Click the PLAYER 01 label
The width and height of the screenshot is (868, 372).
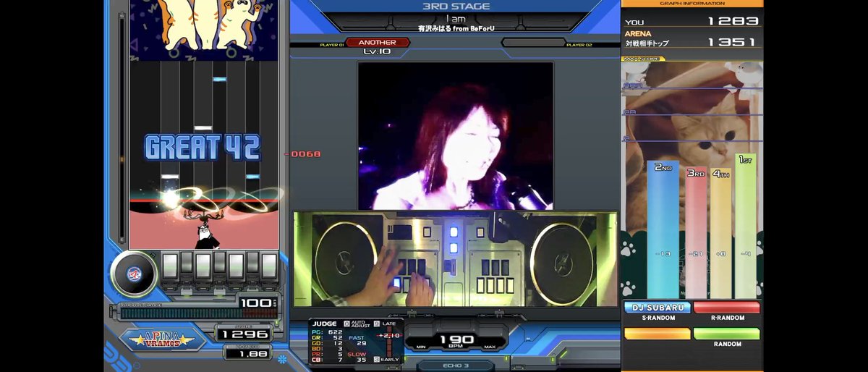[x=331, y=45]
